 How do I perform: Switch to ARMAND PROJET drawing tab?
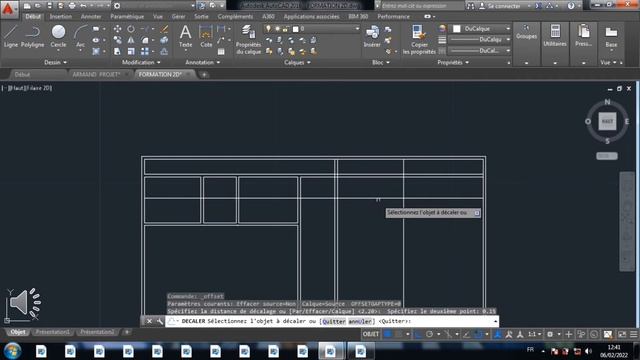[x=96, y=74]
